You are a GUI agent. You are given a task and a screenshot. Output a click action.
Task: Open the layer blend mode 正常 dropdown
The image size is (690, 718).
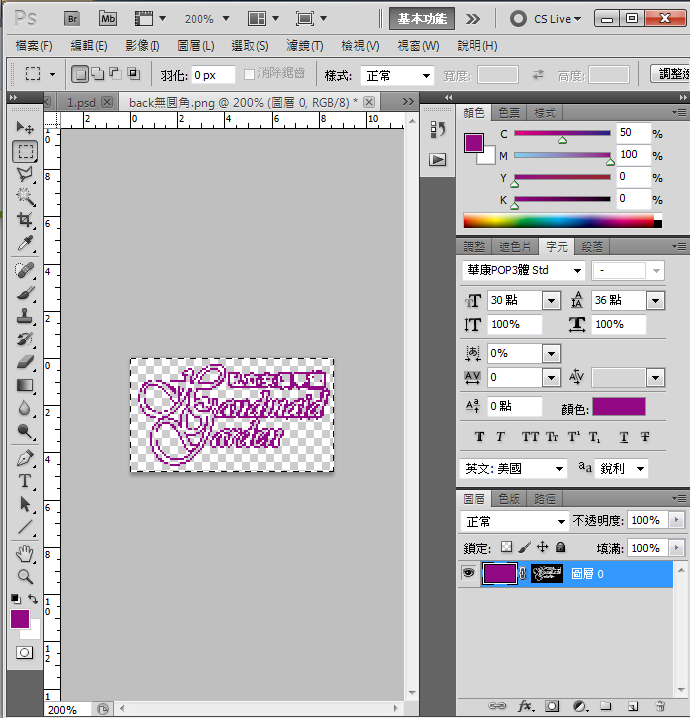[x=514, y=521]
